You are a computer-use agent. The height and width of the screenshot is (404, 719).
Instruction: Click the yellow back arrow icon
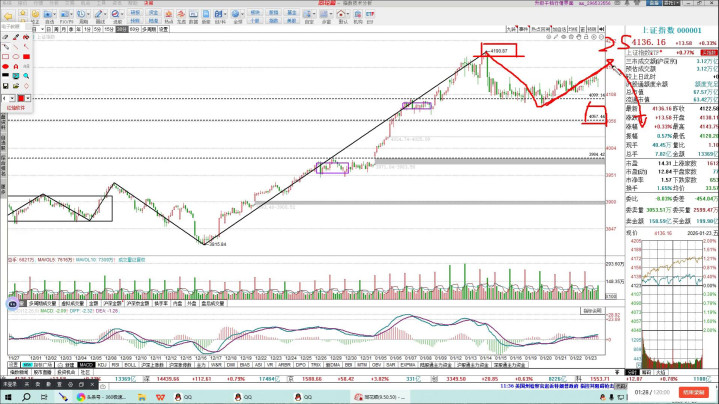8,16
